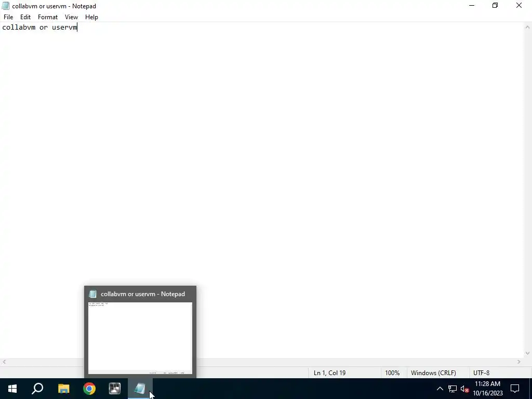532x399 pixels.
Task: Show hidden system tray icons
Action: 440,389
